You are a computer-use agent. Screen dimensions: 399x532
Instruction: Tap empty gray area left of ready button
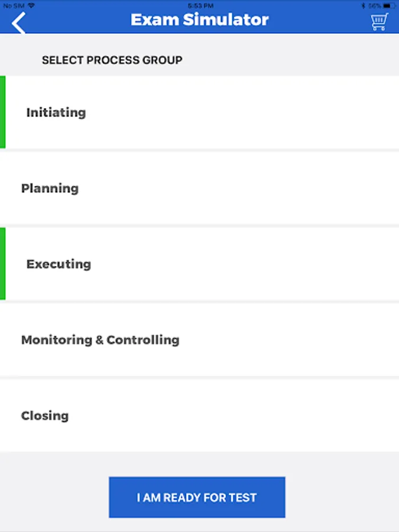[x=53, y=497]
